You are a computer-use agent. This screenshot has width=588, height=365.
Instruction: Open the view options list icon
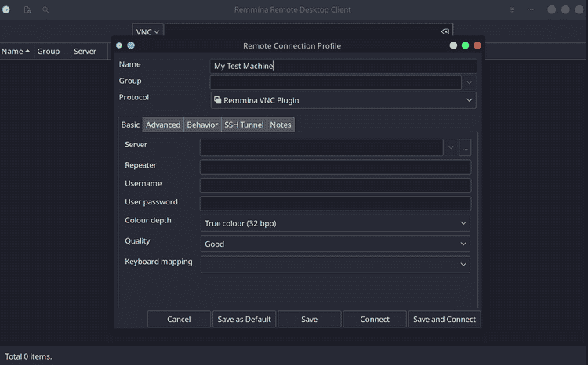click(x=513, y=10)
